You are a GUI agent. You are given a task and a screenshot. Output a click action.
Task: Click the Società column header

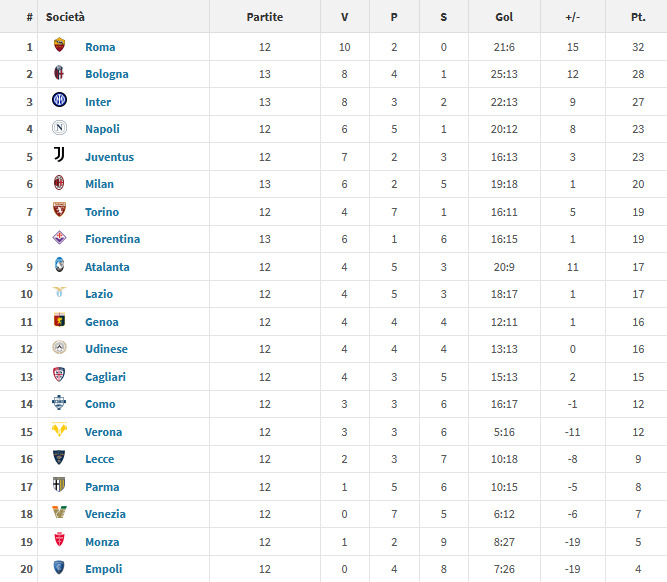coord(66,17)
